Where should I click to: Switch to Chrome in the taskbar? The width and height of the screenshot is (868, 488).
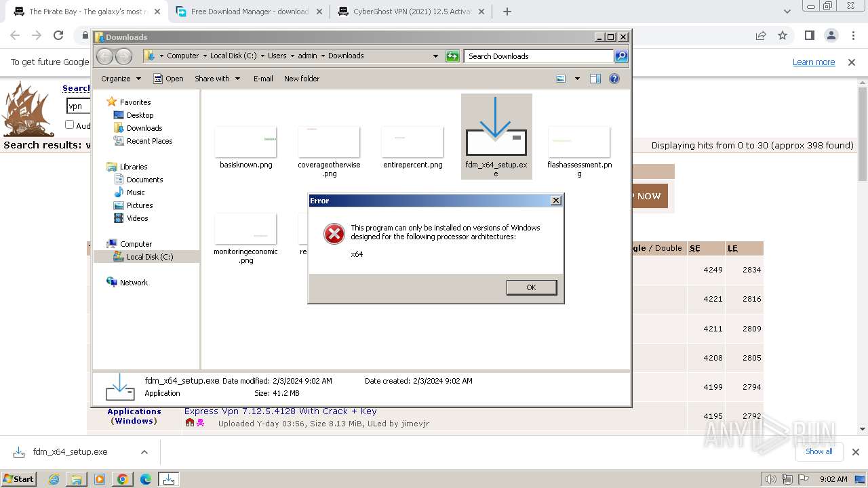coord(123,479)
